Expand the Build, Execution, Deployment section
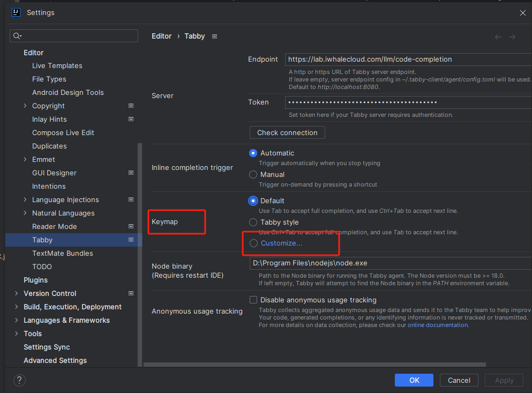Viewport: 532px width, 393px height. (17, 307)
